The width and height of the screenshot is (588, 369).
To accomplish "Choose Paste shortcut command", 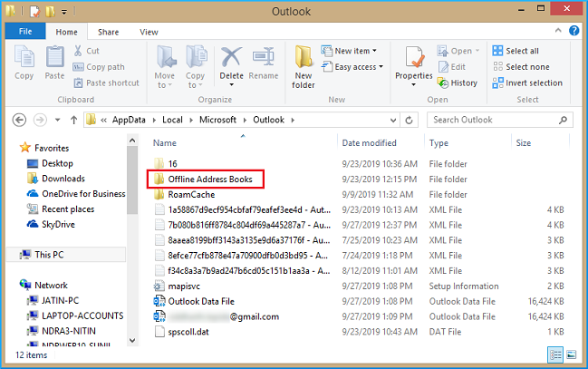I will [107, 83].
